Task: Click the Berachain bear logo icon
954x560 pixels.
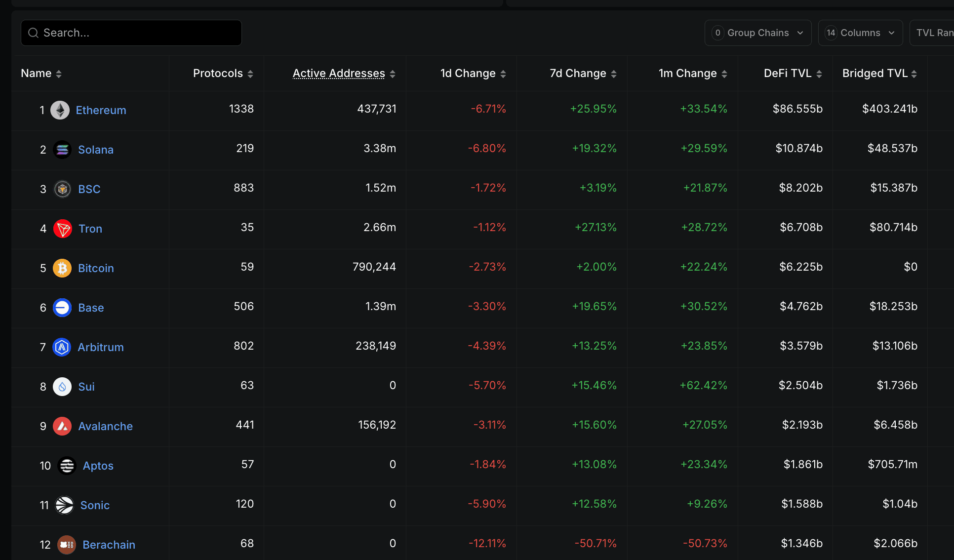Action: coord(67,545)
